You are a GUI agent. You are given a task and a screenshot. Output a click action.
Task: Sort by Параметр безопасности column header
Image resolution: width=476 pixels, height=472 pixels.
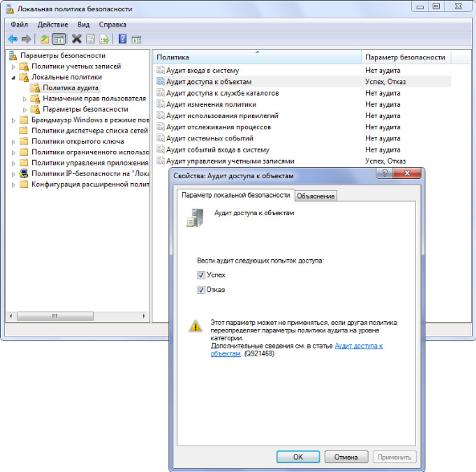click(406, 57)
